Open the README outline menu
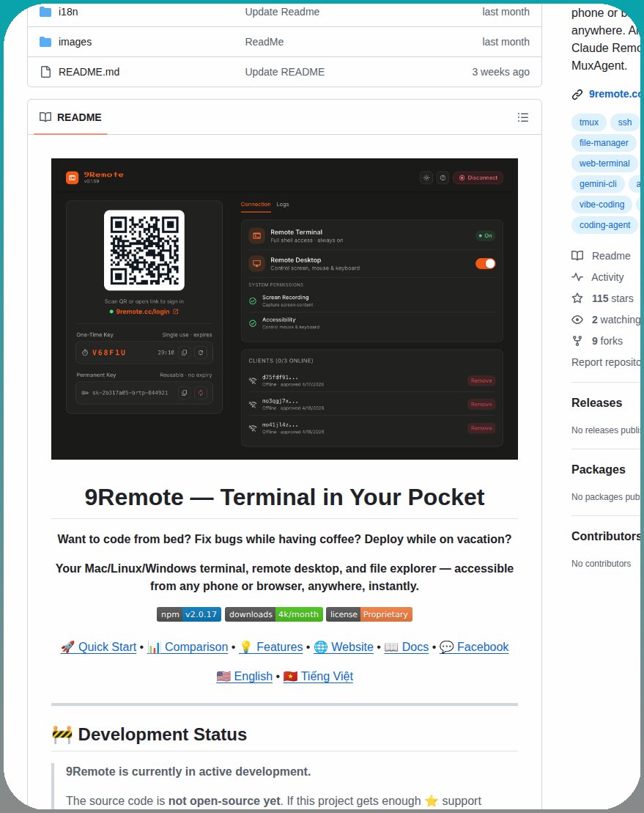Image resolution: width=644 pixels, height=813 pixels. [523, 118]
